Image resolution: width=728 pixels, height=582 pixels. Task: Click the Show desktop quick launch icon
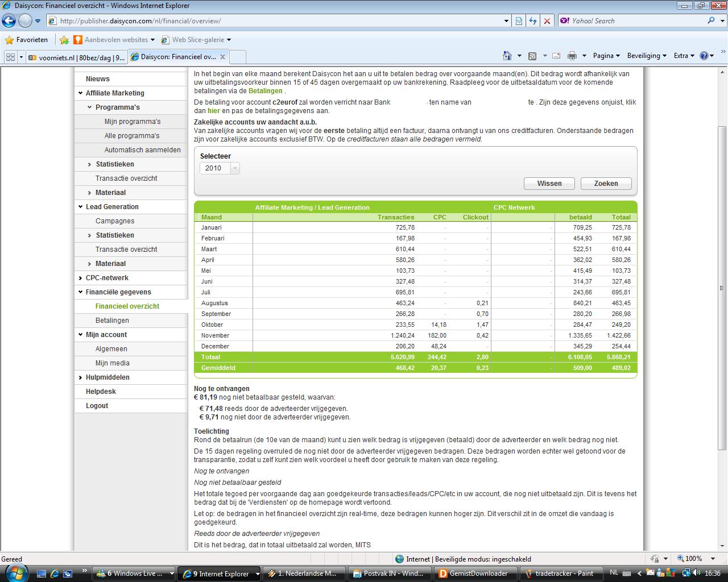[42, 573]
